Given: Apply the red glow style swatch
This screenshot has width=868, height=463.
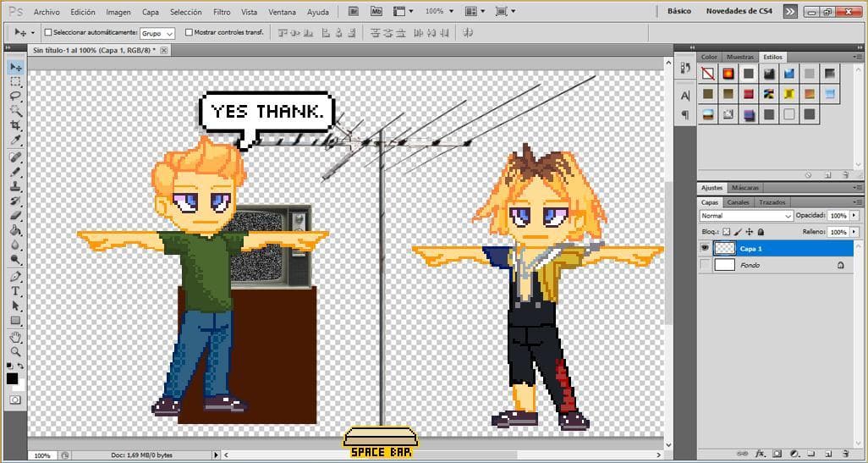Looking at the screenshot, I should [x=728, y=73].
